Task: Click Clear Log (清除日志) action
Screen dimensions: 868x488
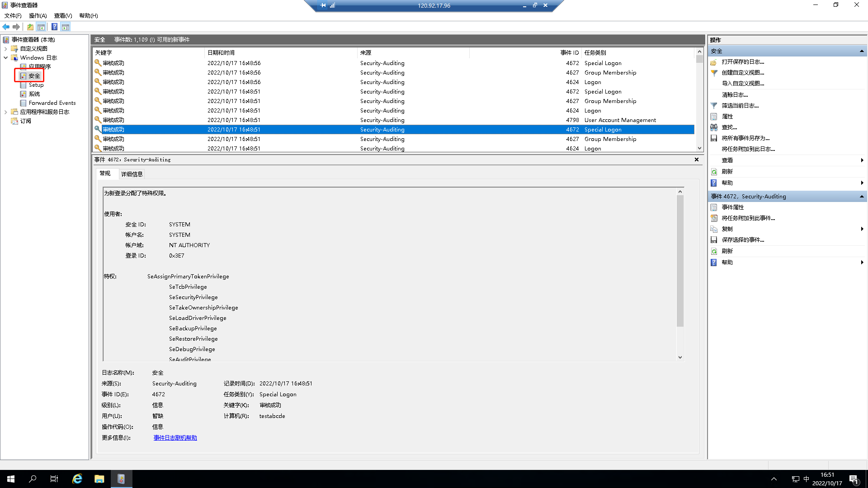Action: [x=735, y=95]
